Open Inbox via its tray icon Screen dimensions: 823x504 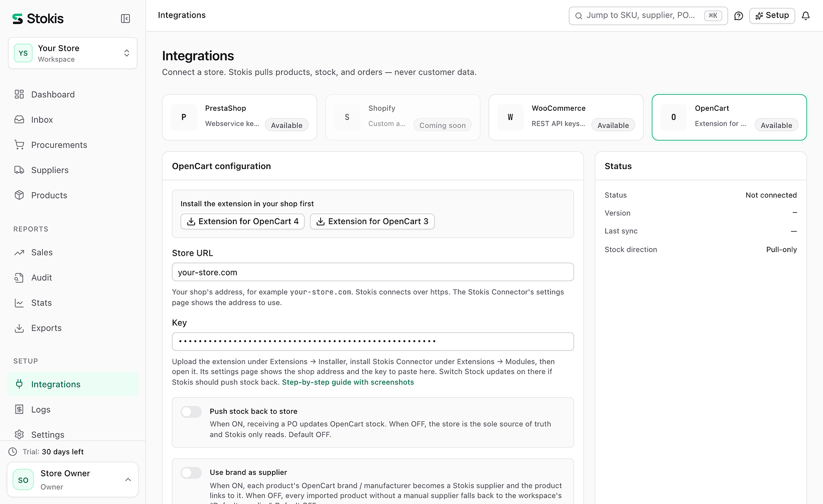[19, 119]
